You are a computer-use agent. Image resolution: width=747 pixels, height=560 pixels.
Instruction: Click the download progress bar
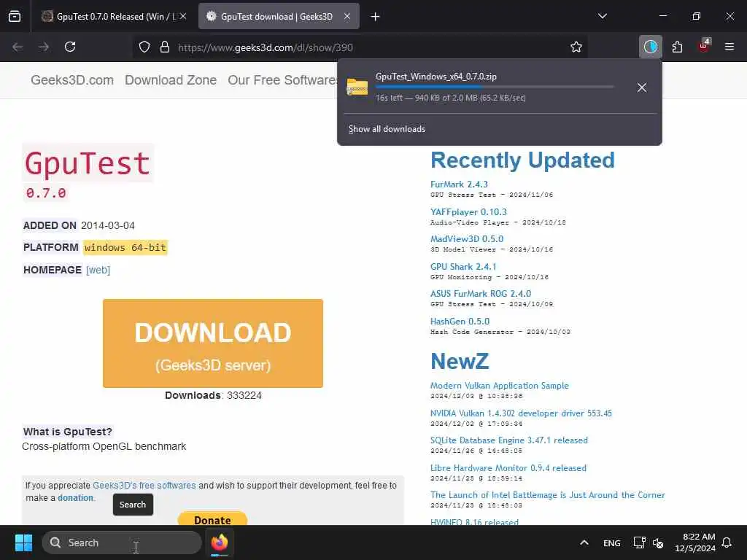[495, 87]
